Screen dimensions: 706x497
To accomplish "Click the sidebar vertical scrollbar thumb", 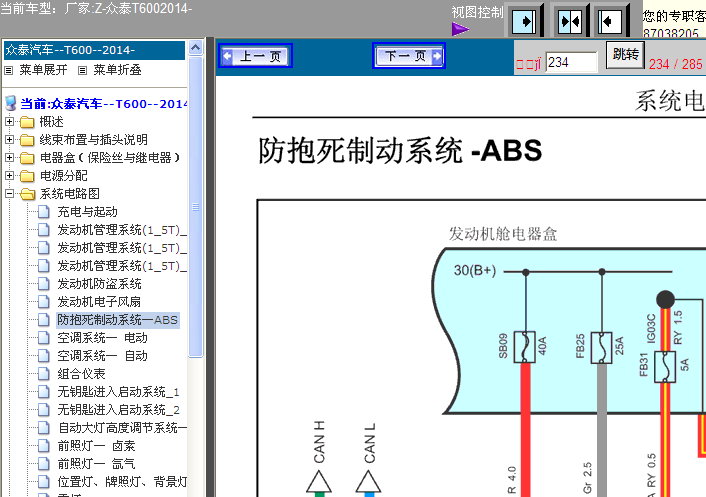I will click(x=195, y=207).
